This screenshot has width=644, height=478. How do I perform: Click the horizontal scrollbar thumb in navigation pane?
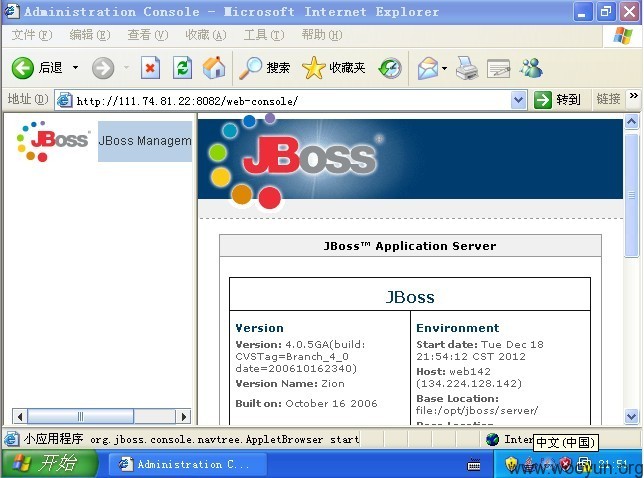tap(80, 417)
